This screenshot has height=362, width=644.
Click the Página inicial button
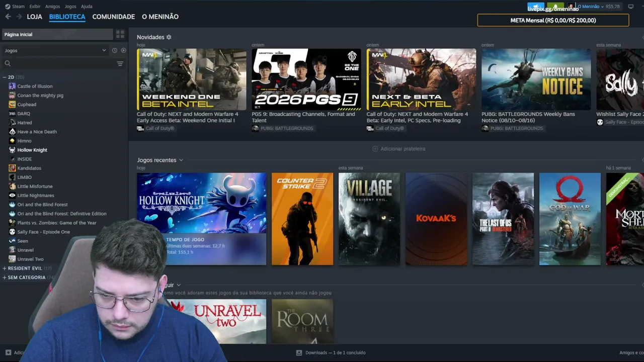tap(57, 34)
